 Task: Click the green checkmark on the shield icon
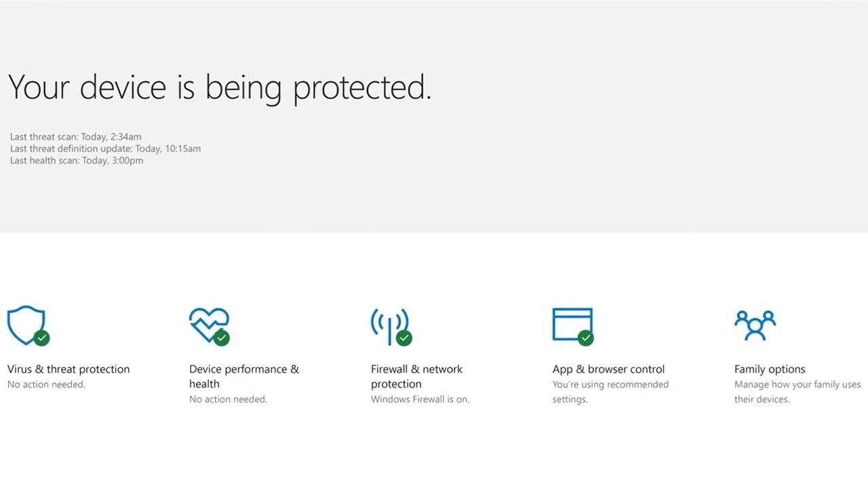[x=41, y=338]
